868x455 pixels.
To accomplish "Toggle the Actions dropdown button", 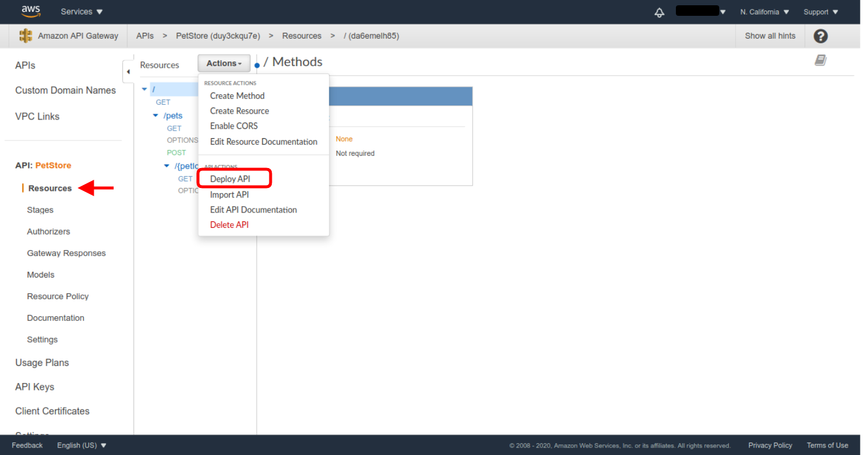I will point(224,63).
